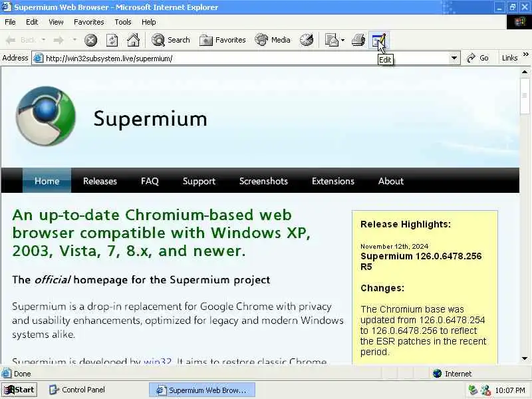Open the Search toolbar button

click(x=171, y=40)
